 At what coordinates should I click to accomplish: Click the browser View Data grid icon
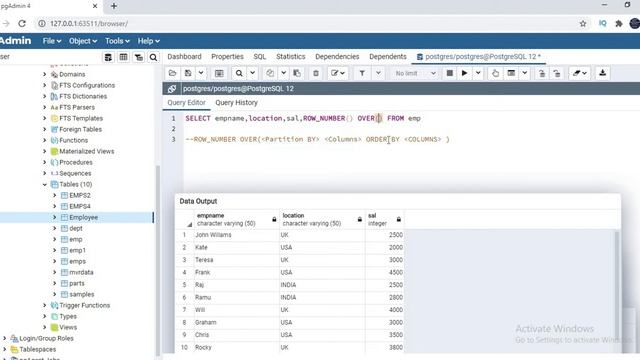(123, 57)
